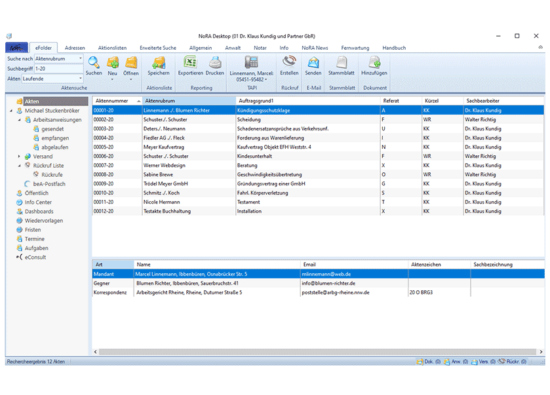Collapse the Michael Stuckenbröker tree node
This screenshot has width=550, height=395.
click(11, 111)
